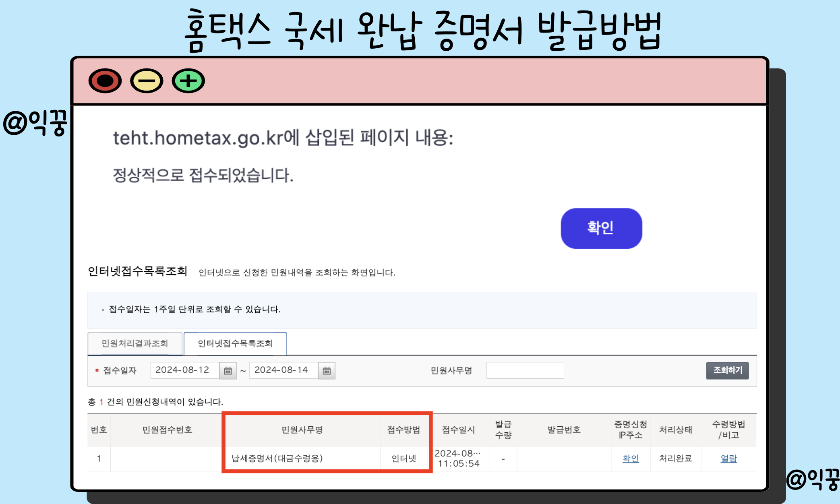The image size is (840, 504).
Task: Click the green plus circle icon
Action: [188, 81]
